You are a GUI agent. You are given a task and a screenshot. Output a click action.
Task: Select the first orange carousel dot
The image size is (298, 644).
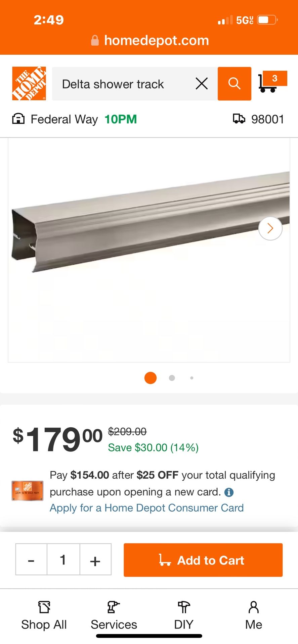pyautogui.click(x=151, y=378)
